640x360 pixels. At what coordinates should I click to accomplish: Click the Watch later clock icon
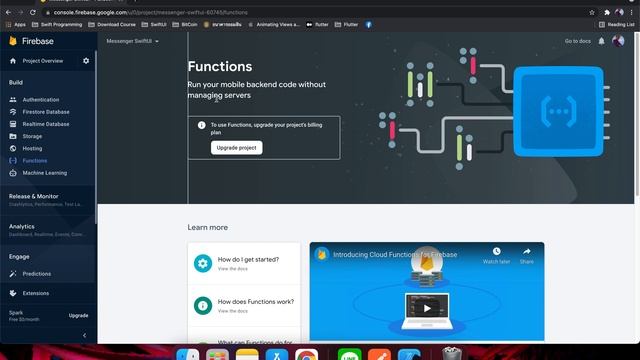click(x=496, y=251)
